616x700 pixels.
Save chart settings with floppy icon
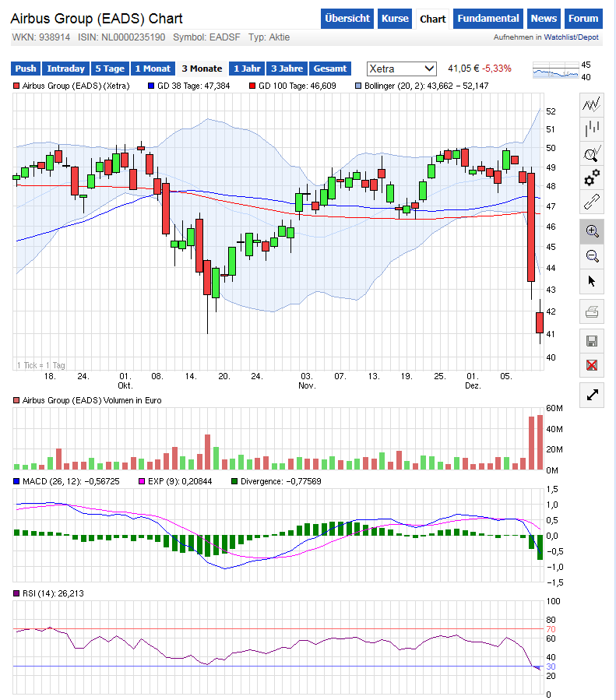(591, 341)
